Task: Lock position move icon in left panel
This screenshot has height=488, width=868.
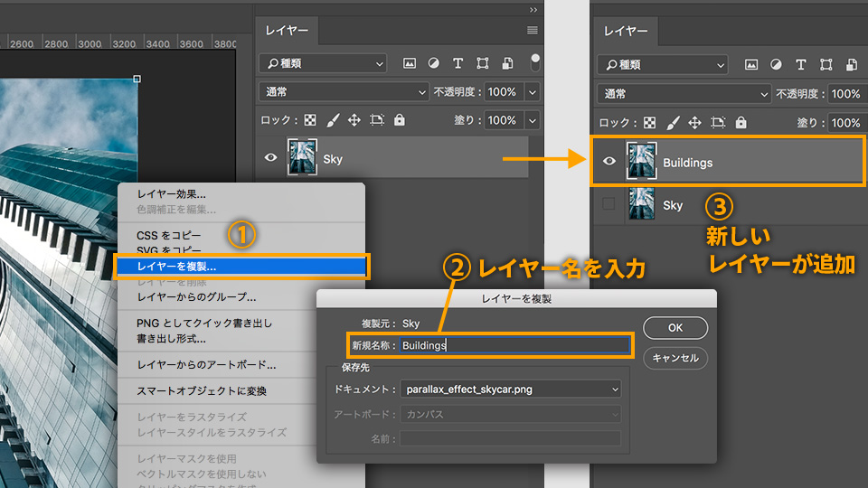Action: (354, 120)
